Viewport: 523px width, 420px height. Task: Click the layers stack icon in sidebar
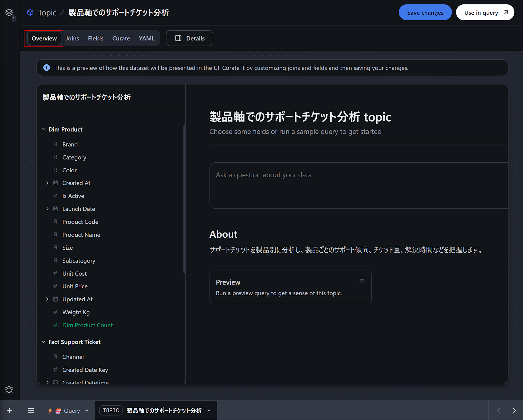pyautogui.click(x=9, y=12)
